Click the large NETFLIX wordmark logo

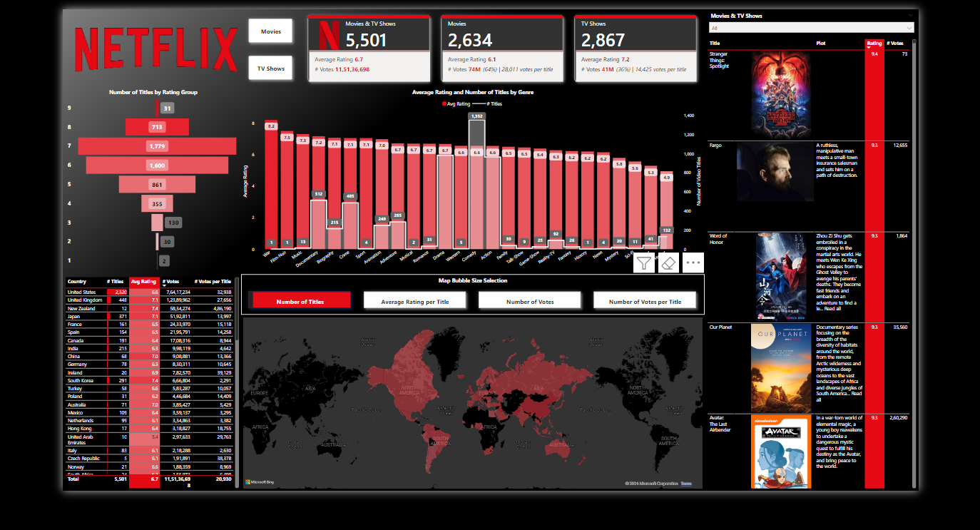tap(155, 49)
